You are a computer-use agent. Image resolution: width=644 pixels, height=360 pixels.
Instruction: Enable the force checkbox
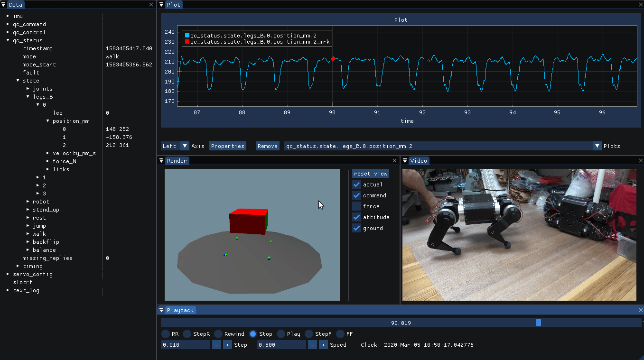click(x=357, y=206)
